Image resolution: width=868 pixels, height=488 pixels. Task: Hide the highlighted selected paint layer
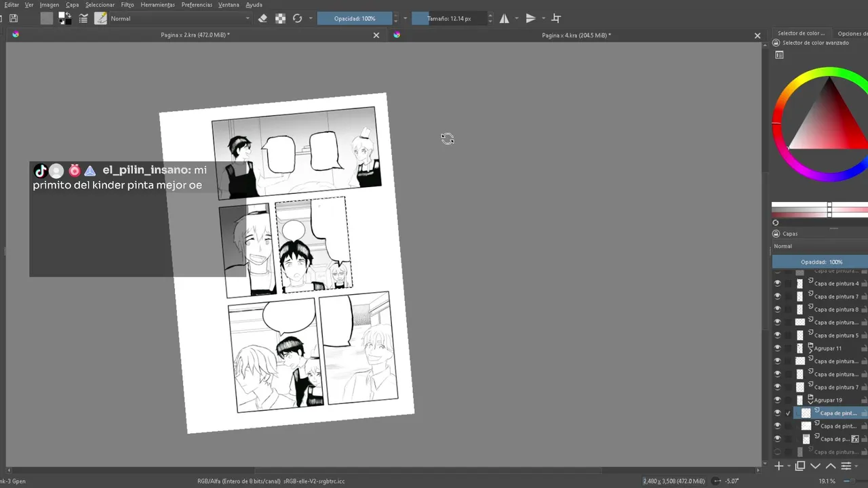coord(777,413)
